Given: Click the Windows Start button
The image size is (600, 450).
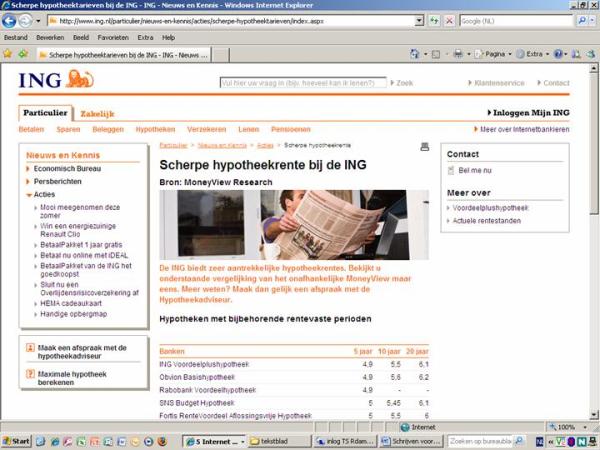Looking at the screenshot, I should 16,441.
